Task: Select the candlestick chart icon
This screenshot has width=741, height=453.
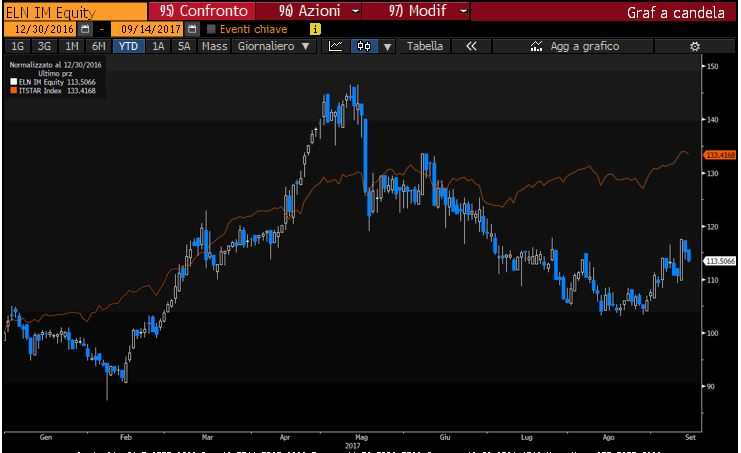Action: pyautogui.click(x=364, y=46)
